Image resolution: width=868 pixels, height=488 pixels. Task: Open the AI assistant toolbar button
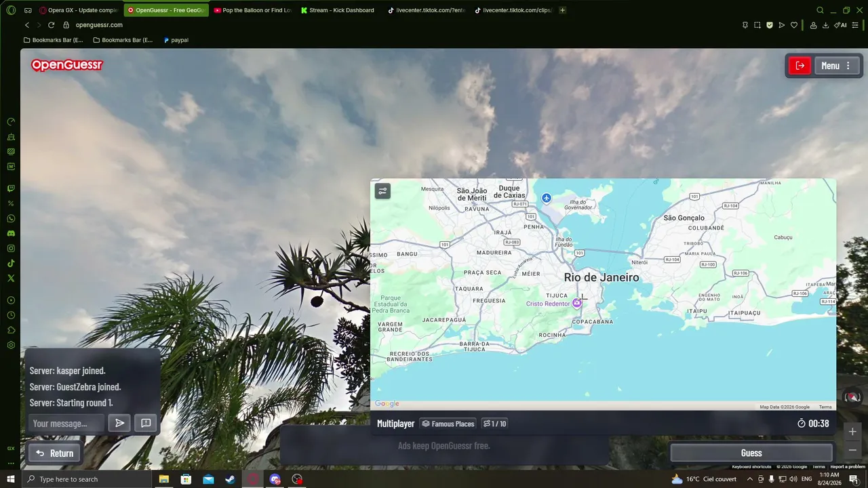tap(841, 25)
